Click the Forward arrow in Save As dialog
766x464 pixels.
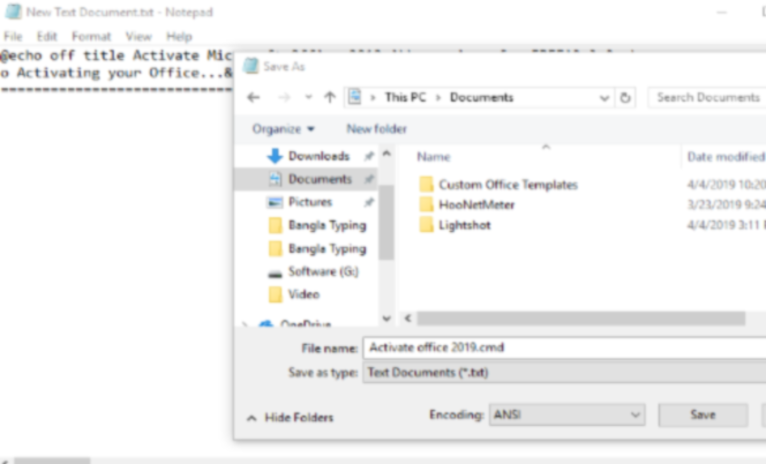click(284, 97)
